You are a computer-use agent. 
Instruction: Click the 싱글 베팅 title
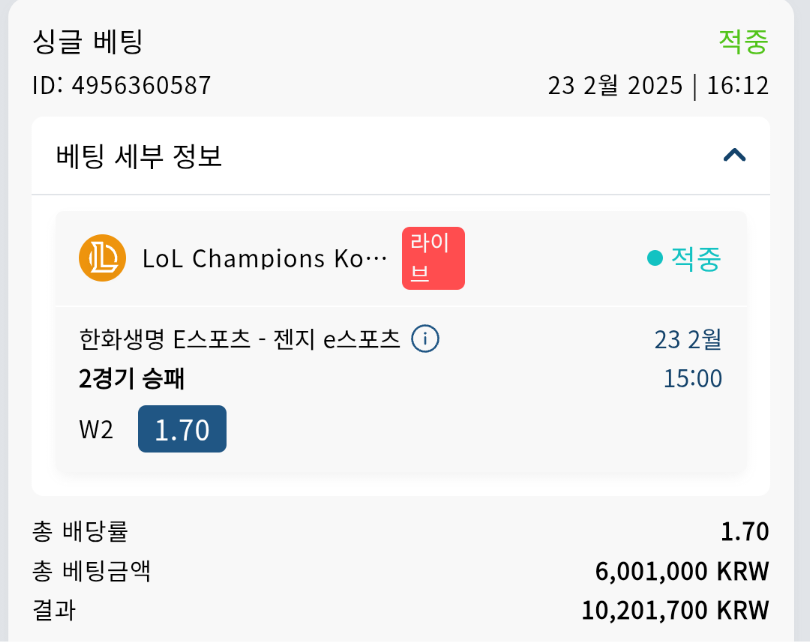click(88, 42)
